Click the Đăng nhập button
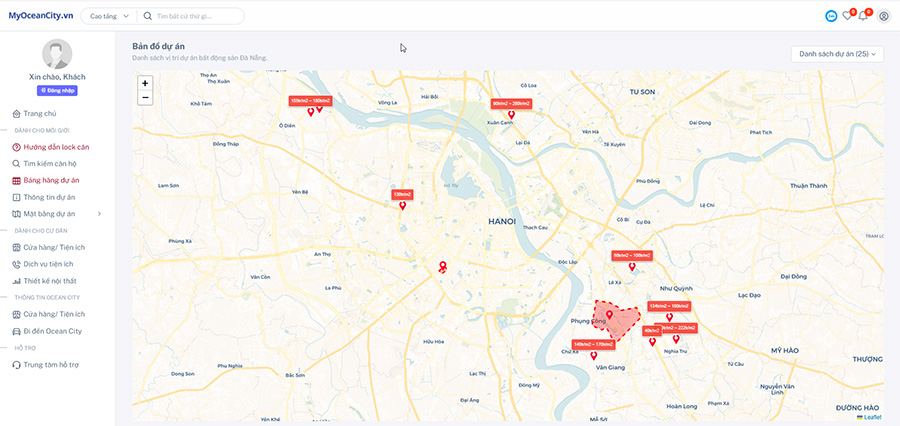Viewport: 900px width, 426px height. (x=57, y=90)
